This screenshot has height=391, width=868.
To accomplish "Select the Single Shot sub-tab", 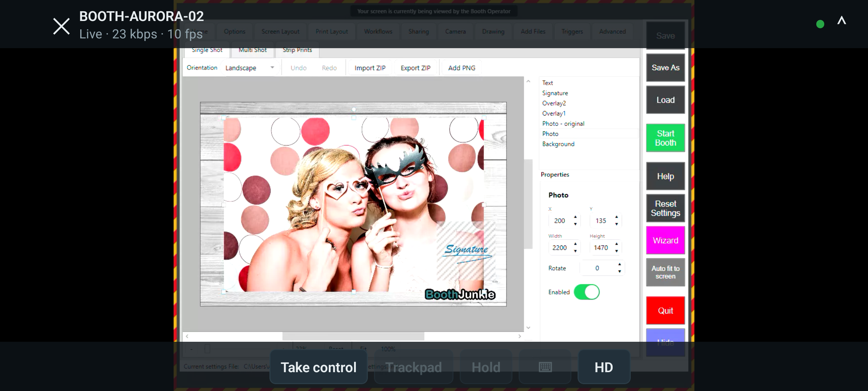I will point(207,50).
